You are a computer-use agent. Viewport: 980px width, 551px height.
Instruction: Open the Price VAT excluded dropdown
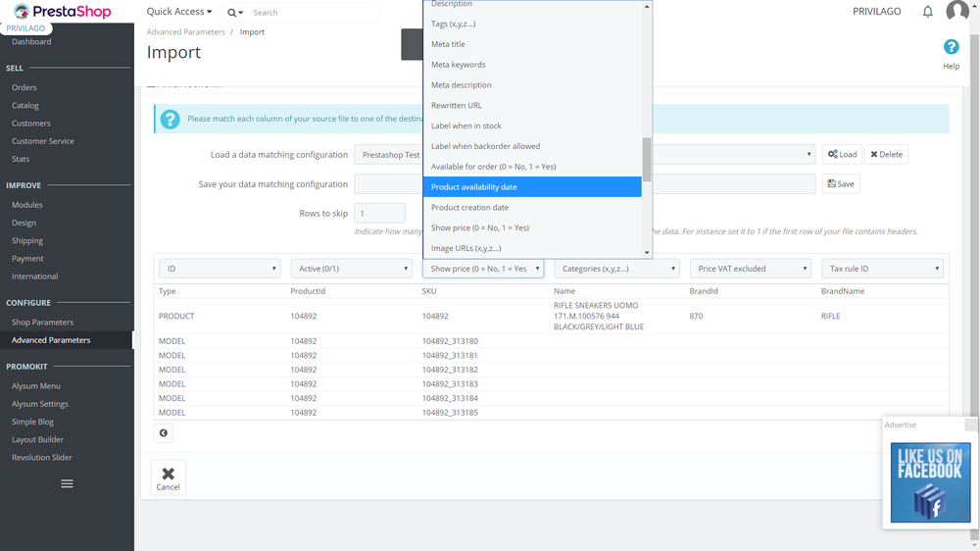[750, 269]
